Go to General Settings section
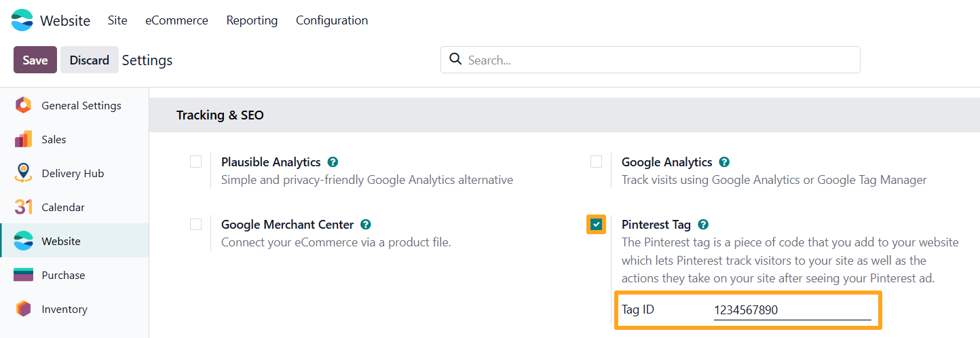Screen dimensions: 980x338 point(75,105)
